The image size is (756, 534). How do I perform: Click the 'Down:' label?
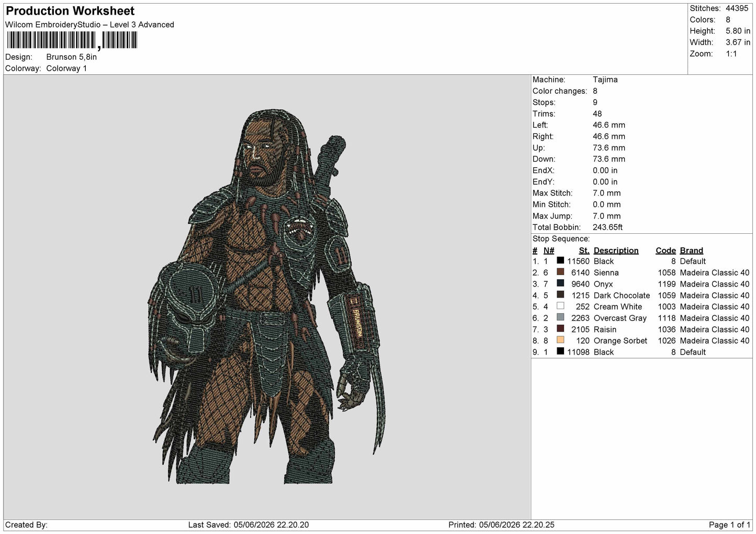[x=543, y=159]
